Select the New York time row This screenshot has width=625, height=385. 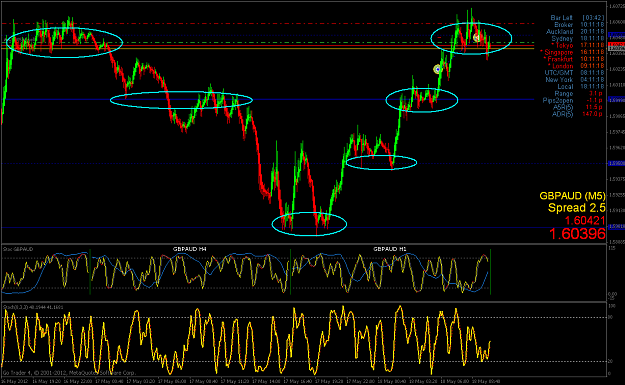[575, 80]
